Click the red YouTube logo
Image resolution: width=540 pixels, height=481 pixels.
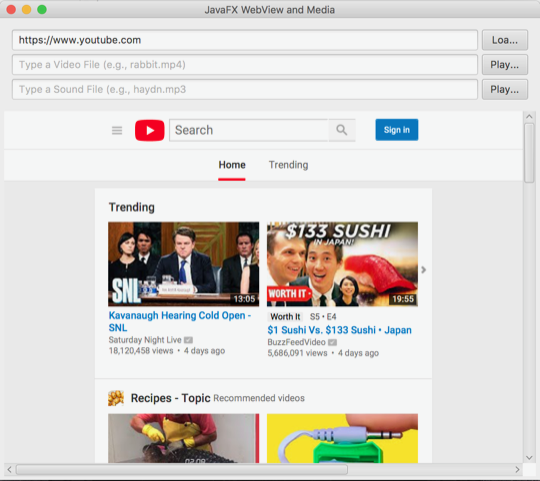150,130
